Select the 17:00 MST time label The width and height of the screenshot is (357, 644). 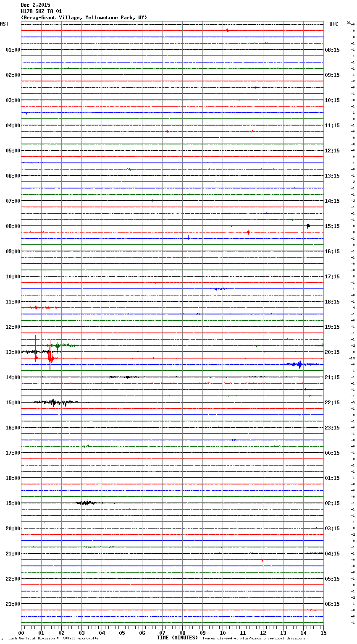pyautogui.click(x=13, y=453)
